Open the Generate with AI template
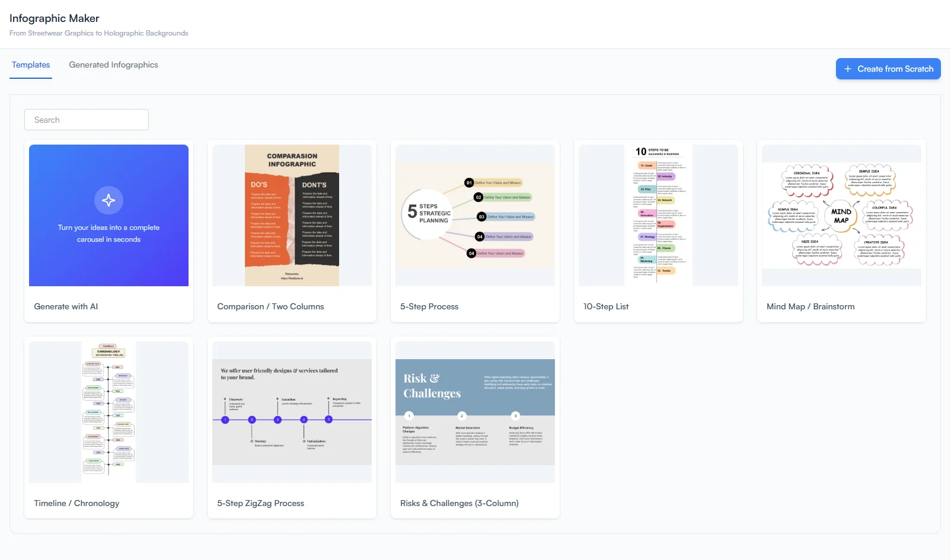The width and height of the screenshot is (951, 560). [x=108, y=216]
